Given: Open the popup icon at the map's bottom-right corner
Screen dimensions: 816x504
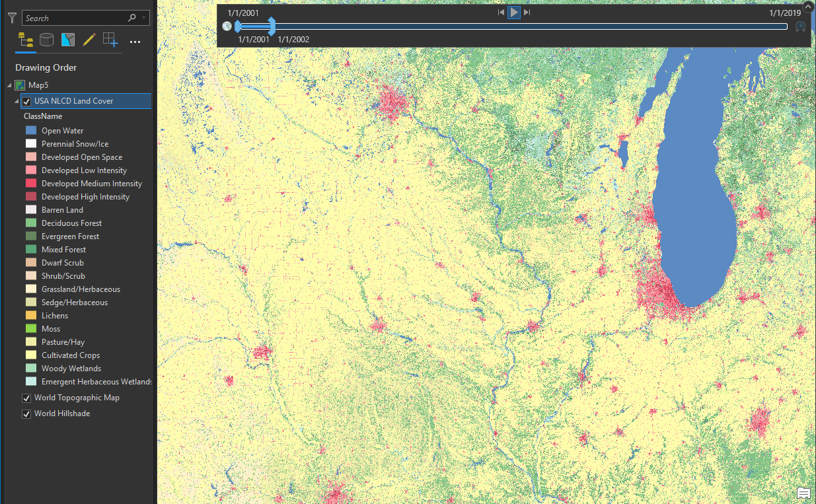Looking at the screenshot, I should point(803,493).
